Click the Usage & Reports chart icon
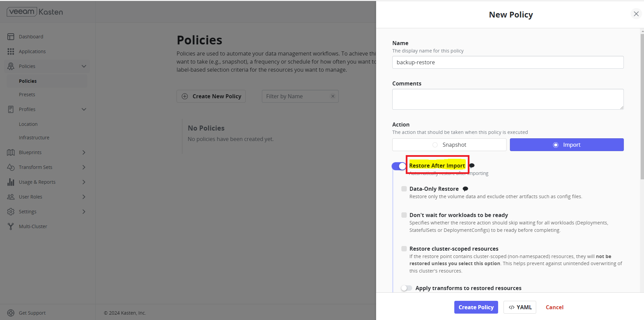 pos(11,182)
